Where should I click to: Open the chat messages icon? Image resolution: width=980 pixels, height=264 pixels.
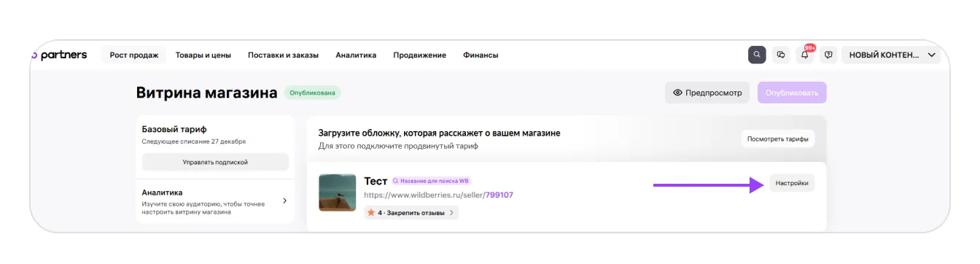click(x=781, y=55)
